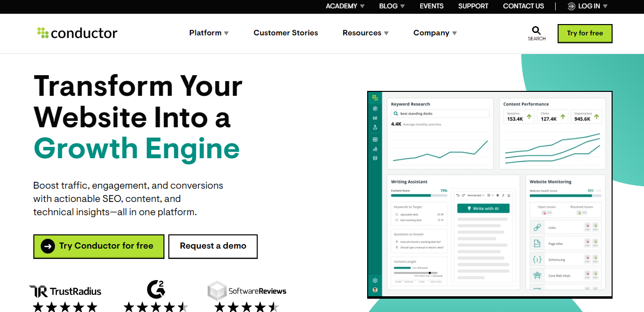Select the table grid icon in dashboard sidebar

coord(375,140)
